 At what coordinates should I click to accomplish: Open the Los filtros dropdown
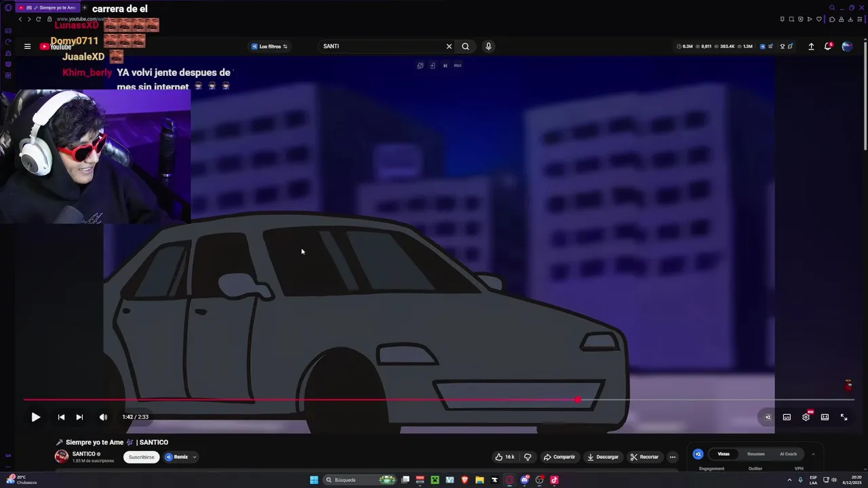pyautogui.click(x=270, y=46)
